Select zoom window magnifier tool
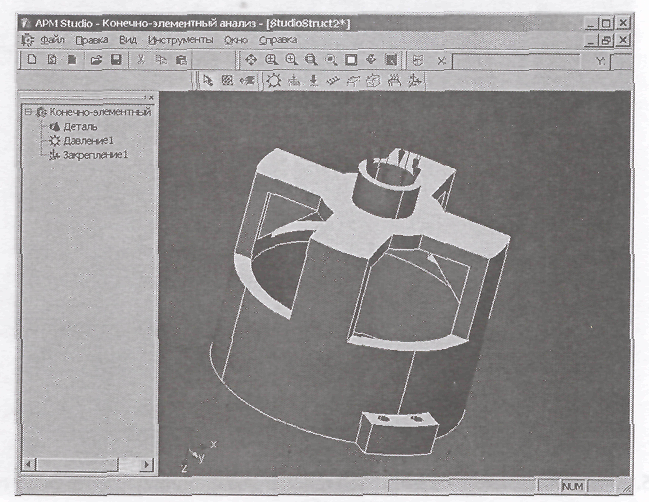 (271, 60)
